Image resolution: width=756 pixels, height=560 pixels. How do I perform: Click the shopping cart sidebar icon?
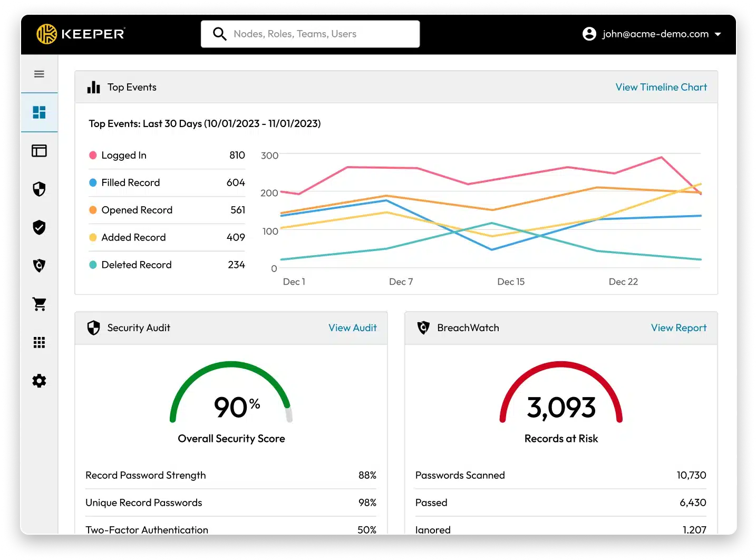(39, 304)
